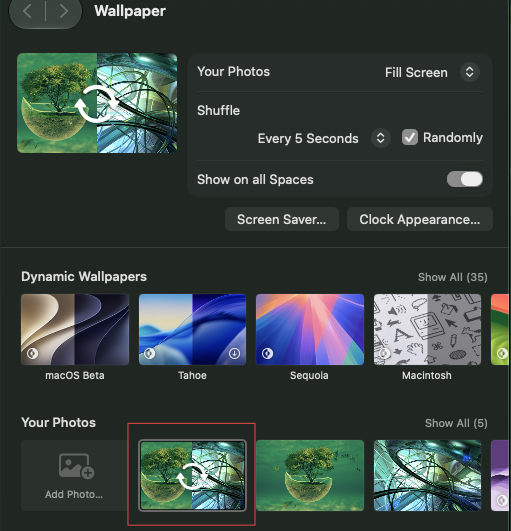Click shuffle arrows icon on large preview
Viewport: 511px width, 531px height.
point(97,104)
